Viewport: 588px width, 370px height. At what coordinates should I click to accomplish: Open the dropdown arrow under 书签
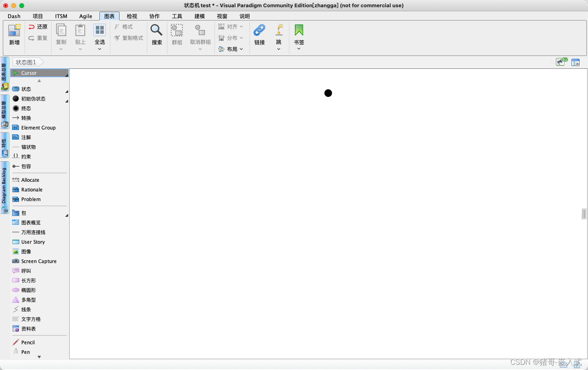click(299, 49)
